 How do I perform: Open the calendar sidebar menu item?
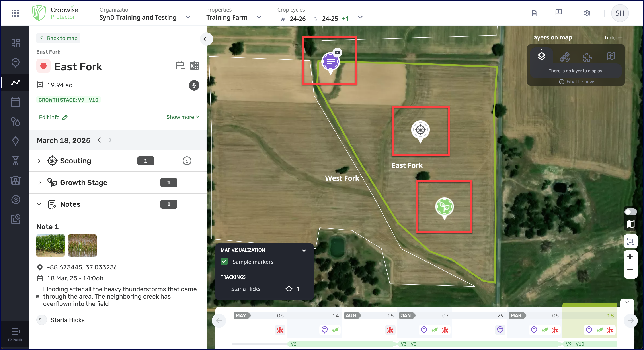click(16, 102)
